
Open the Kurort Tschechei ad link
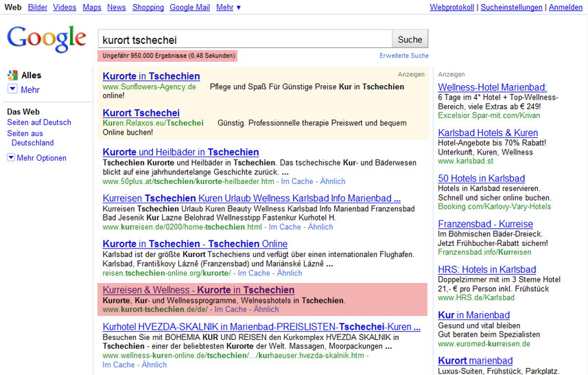[141, 113]
